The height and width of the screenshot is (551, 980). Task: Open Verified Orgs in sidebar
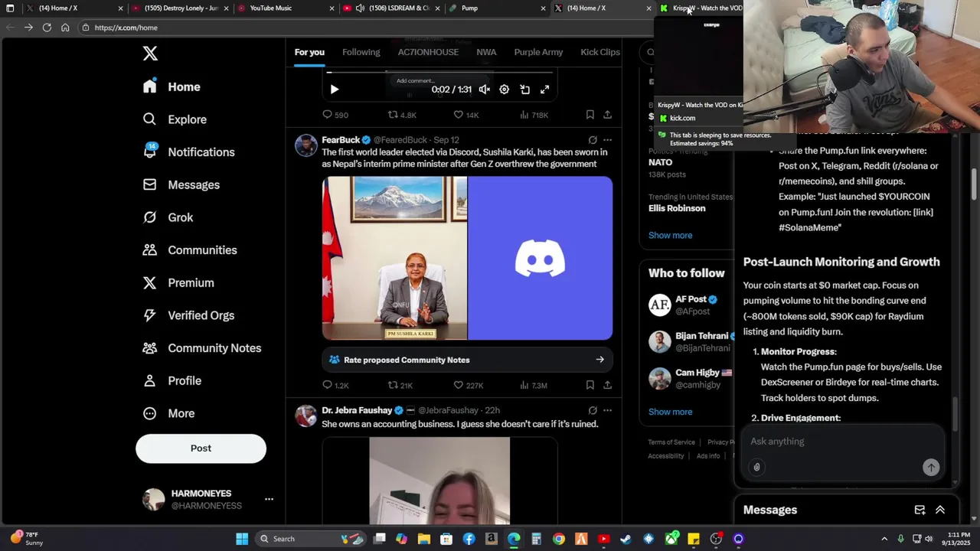click(188, 315)
